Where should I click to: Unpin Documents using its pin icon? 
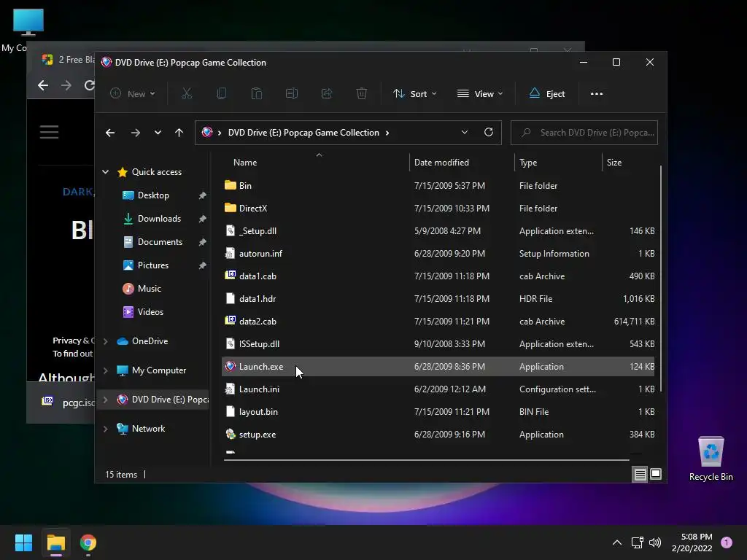tap(203, 242)
